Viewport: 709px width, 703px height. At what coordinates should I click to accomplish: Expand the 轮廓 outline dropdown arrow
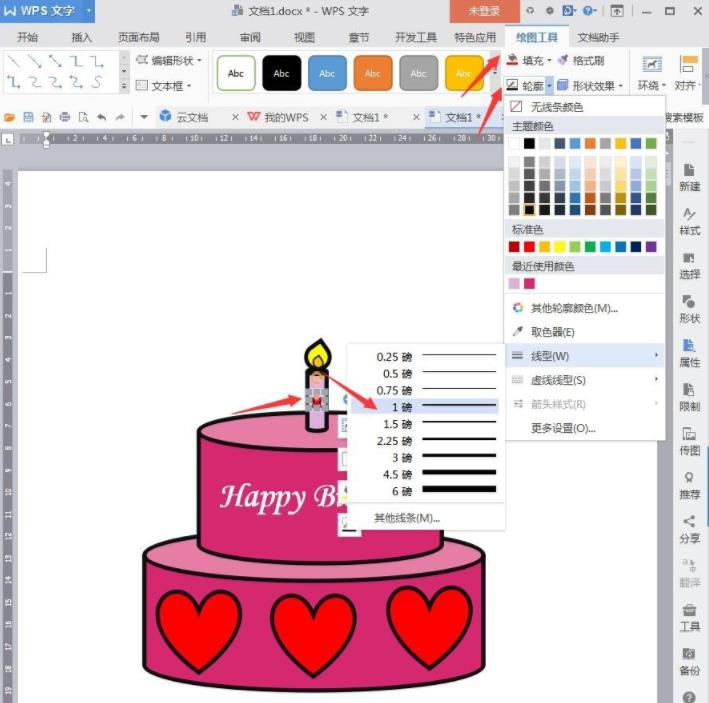pos(549,85)
